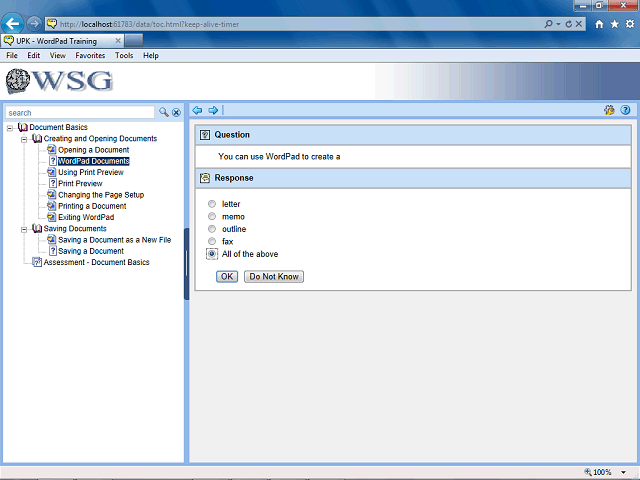Open Saving a Document as a New File
Screen dimensions: 640x480
point(114,240)
